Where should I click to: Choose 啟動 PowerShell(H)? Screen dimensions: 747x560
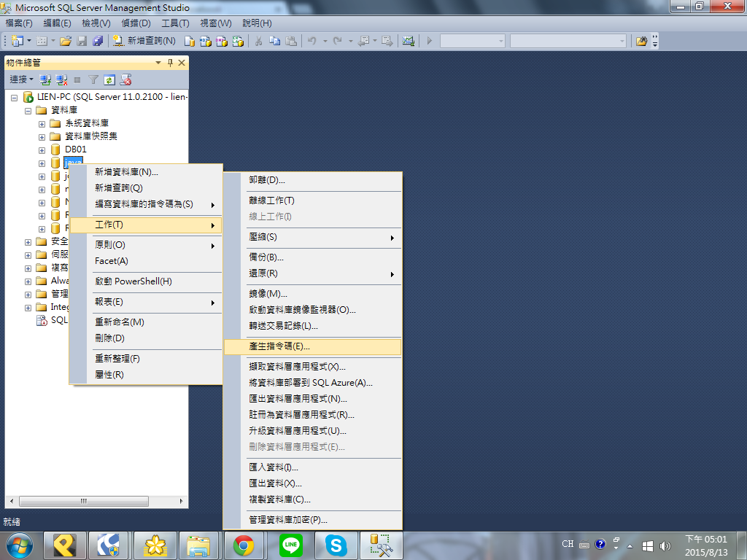(146, 281)
